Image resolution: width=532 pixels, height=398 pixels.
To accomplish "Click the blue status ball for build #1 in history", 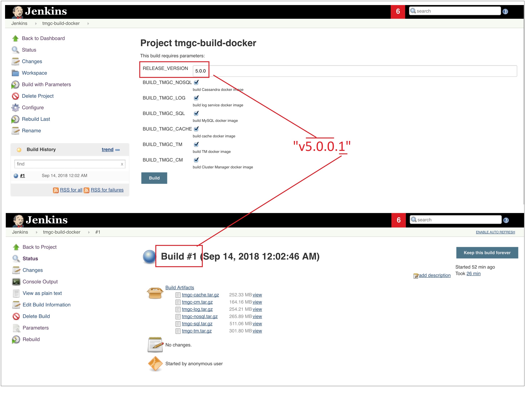I will point(16,176).
